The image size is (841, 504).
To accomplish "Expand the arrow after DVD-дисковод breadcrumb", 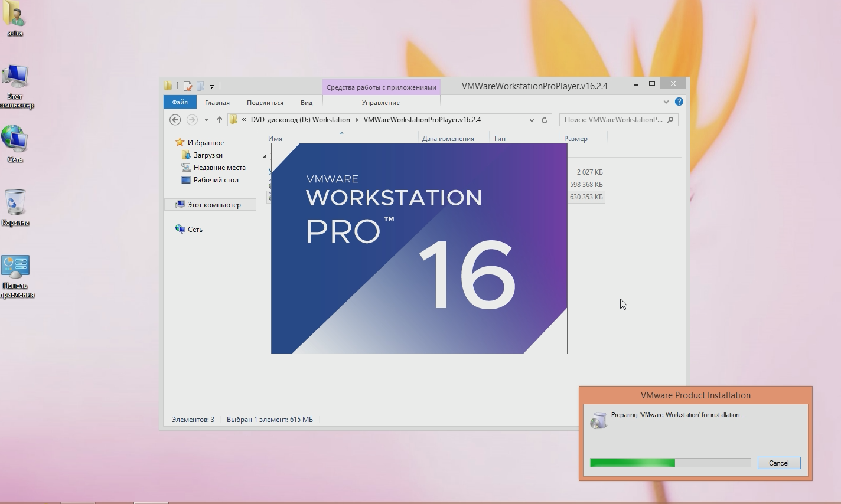I will 357,120.
